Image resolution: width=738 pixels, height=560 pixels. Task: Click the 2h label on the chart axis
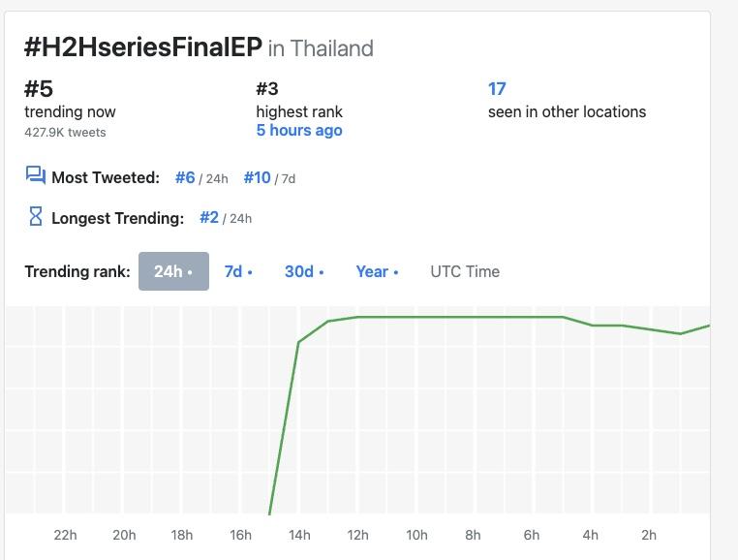tap(649, 535)
